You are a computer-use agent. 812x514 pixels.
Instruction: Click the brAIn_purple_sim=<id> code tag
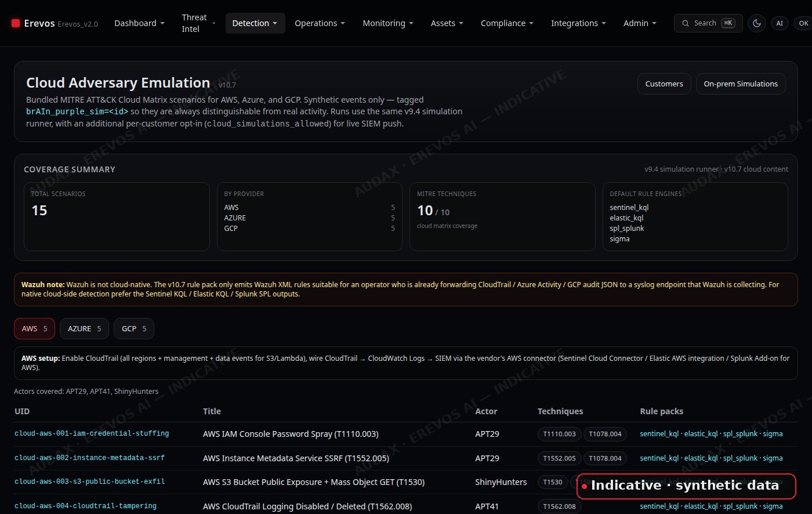(77, 110)
